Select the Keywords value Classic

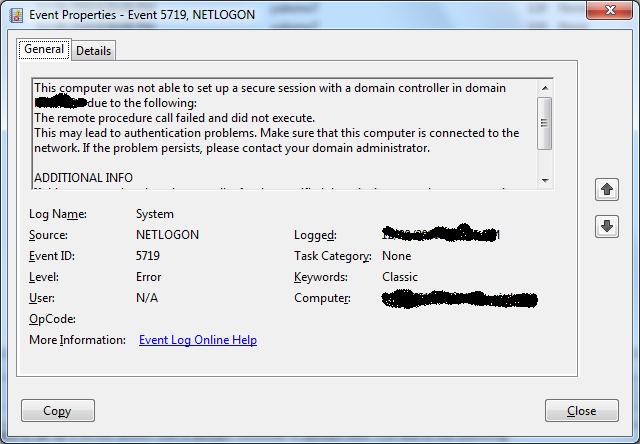[400, 277]
